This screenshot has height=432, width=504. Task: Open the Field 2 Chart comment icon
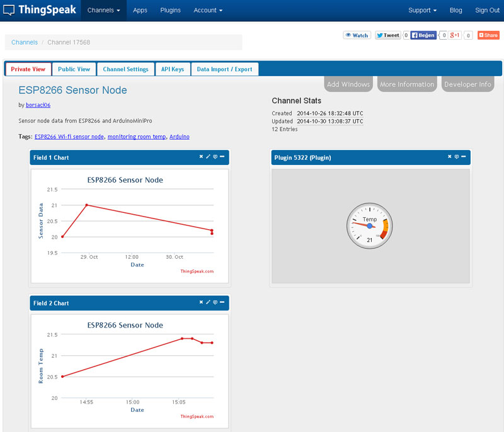215,302
